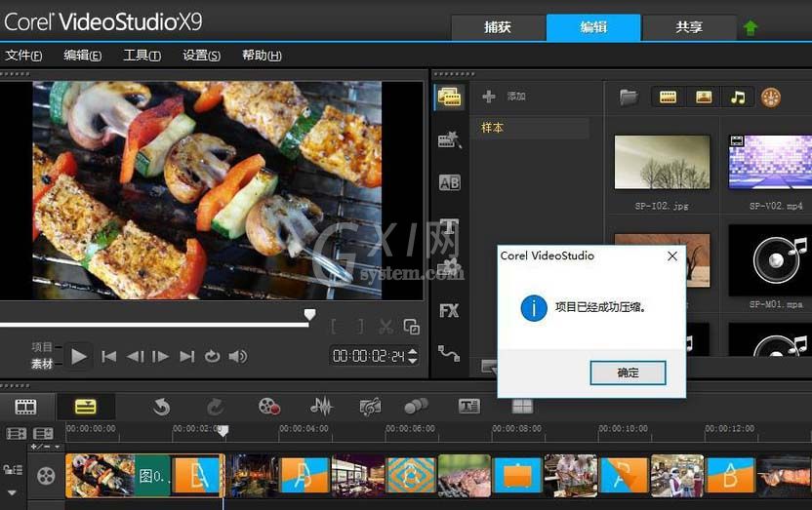812x510 pixels.
Task: Open the Sound Mixer
Action: pos(321,407)
